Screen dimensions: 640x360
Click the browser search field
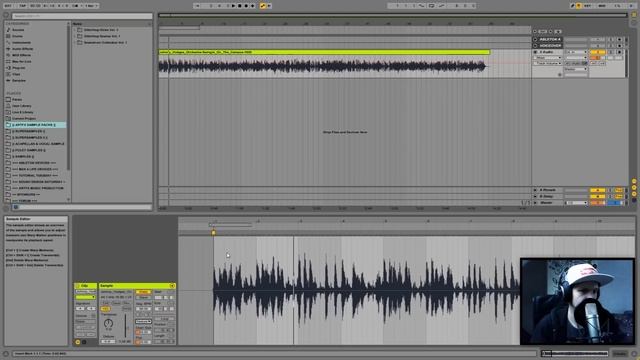tap(82, 16)
